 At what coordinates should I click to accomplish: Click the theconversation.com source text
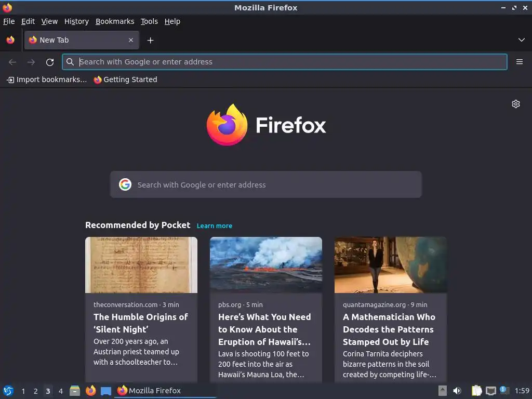[x=126, y=304]
